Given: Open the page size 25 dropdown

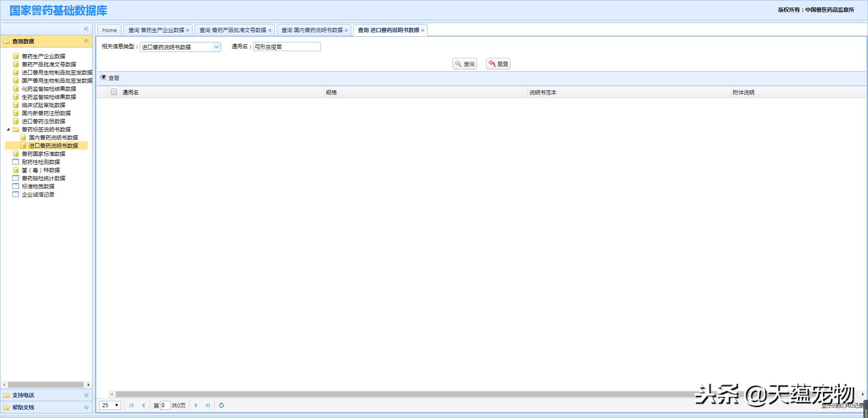Looking at the screenshot, I should [x=110, y=405].
